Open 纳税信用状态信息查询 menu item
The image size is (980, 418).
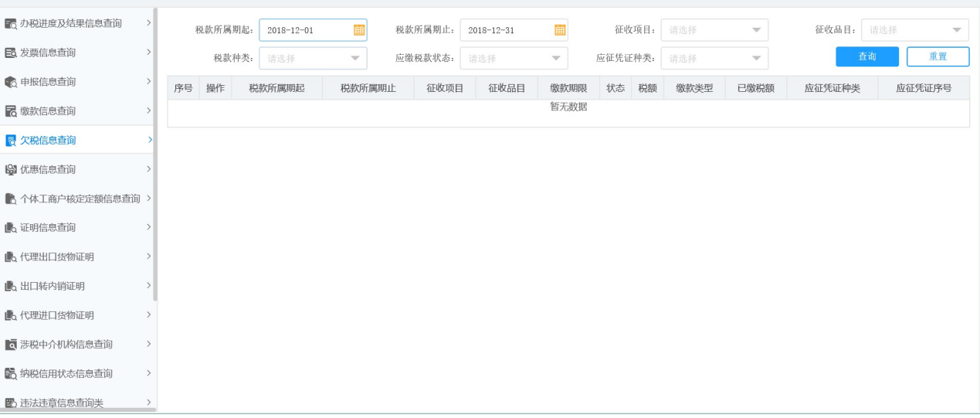(66, 374)
